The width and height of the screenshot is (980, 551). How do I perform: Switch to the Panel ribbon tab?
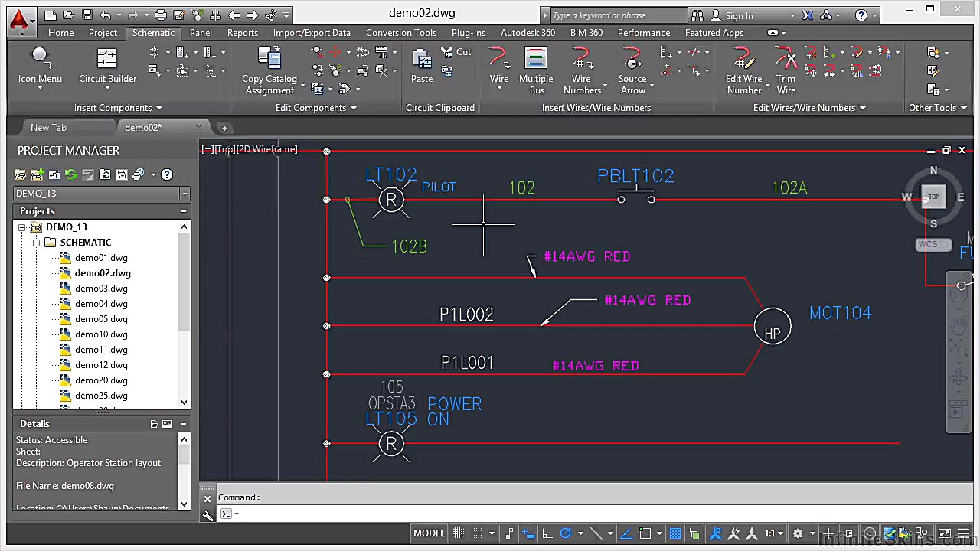point(201,33)
